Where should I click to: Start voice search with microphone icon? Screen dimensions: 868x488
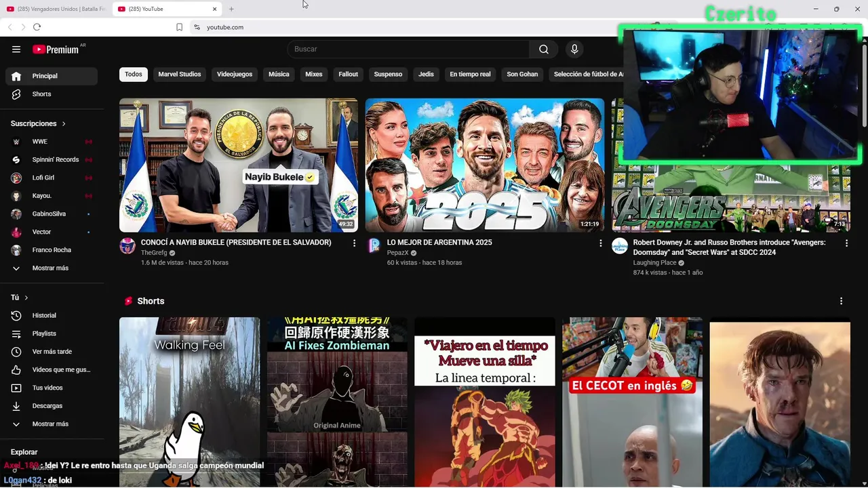click(574, 49)
